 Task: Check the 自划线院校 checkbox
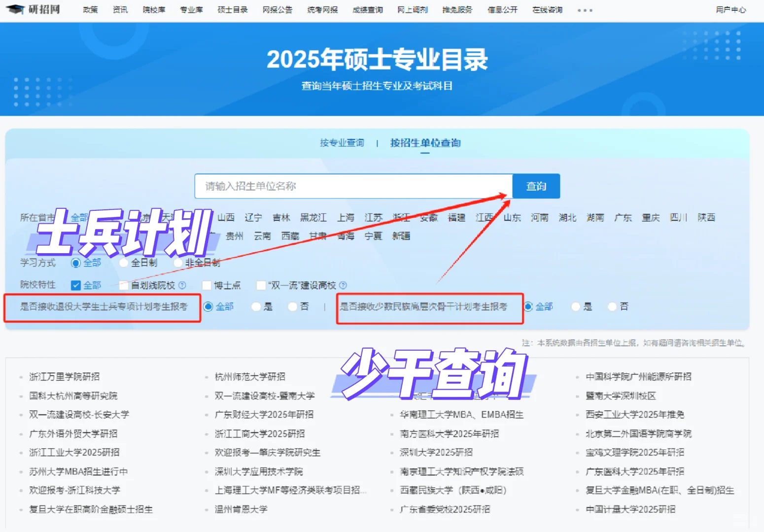coord(123,285)
